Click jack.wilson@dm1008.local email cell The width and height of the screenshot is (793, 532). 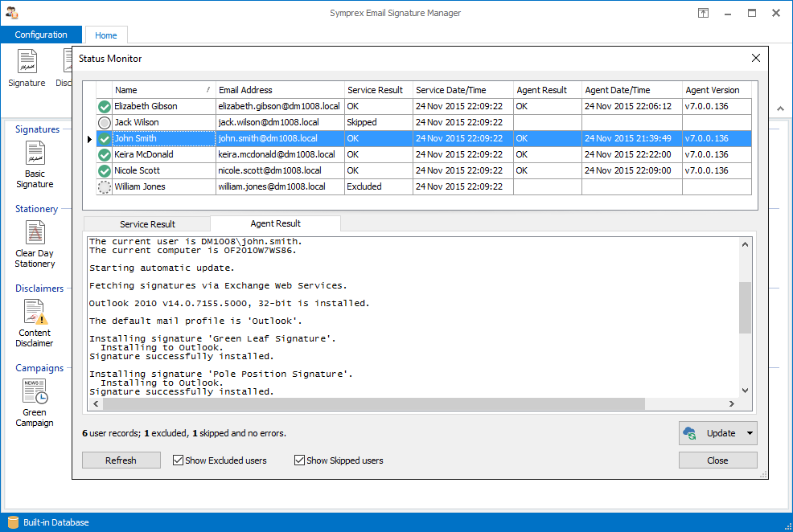click(x=280, y=122)
